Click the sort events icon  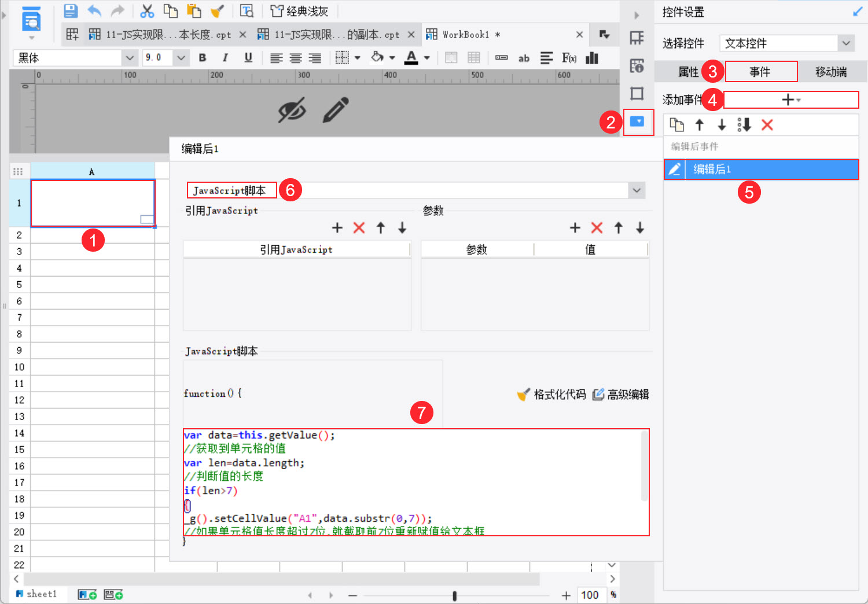(744, 124)
